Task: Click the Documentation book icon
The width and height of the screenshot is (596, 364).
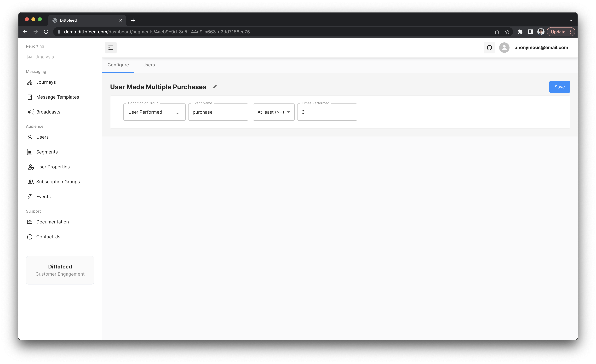Action: [30, 222]
